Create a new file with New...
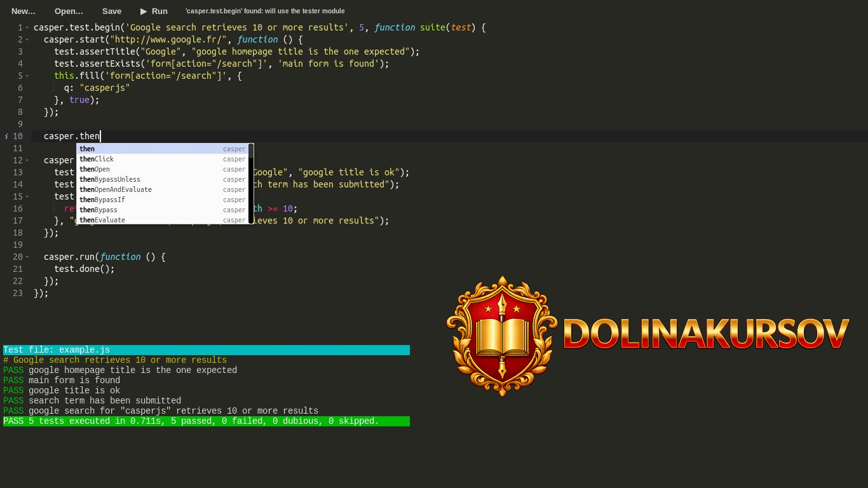This screenshot has height=488, width=868. 23,11
